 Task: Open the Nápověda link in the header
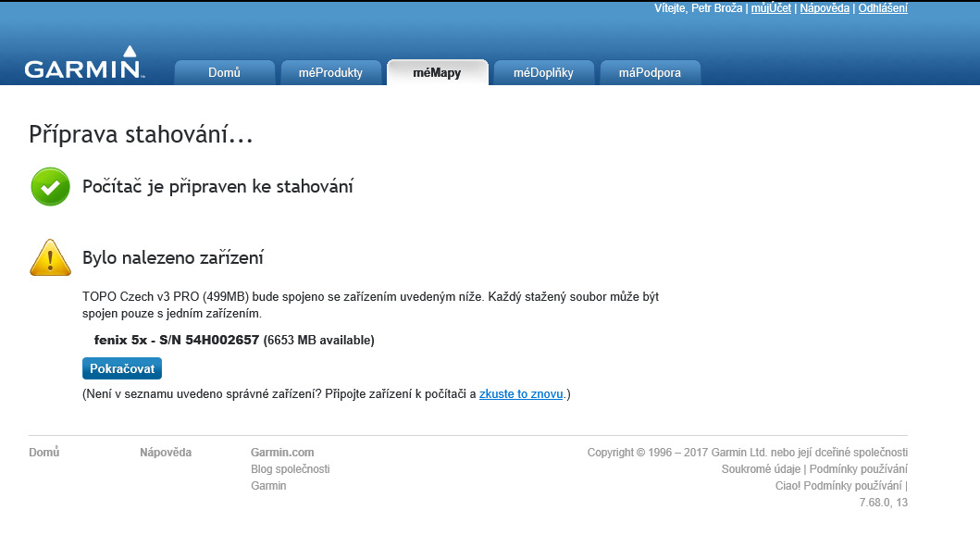coord(825,8)
